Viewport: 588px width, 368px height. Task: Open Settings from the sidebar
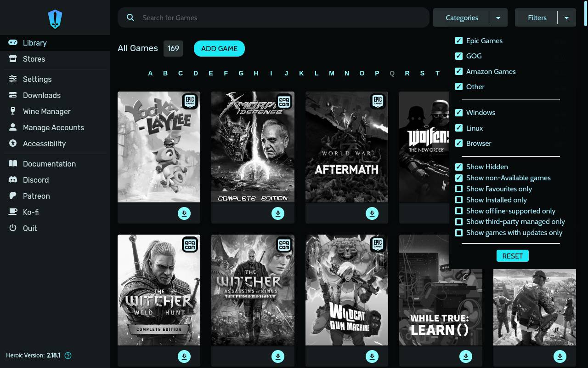55,79
